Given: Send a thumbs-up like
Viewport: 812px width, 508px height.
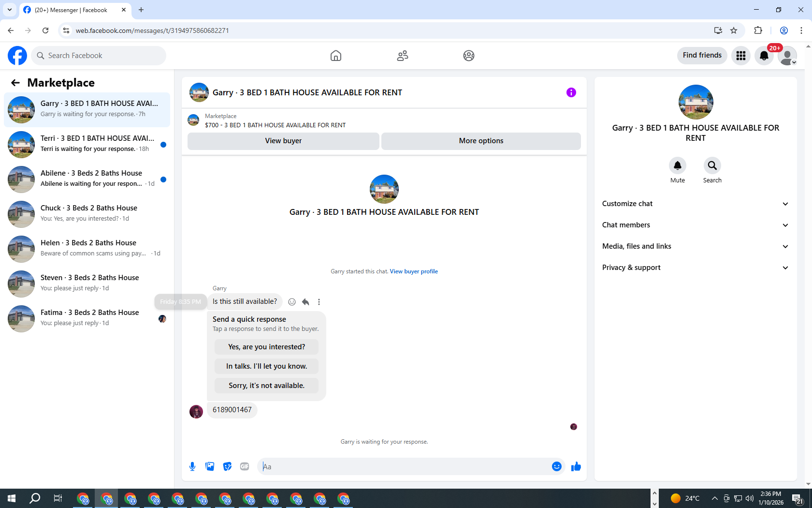Looking at the screenshot, I should coord(576,466).
